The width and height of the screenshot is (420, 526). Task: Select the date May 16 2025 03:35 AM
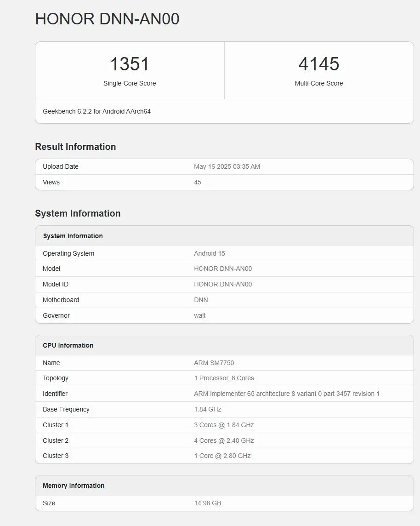[x=227, y=166]
